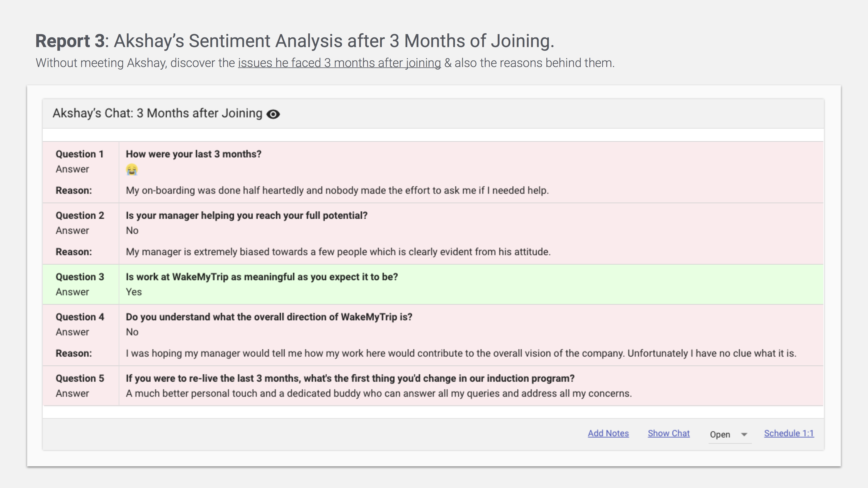Image resolution: width=868 pixels, height=488 pixels.
Task: Select the Open status combo box
Action: 730,434
